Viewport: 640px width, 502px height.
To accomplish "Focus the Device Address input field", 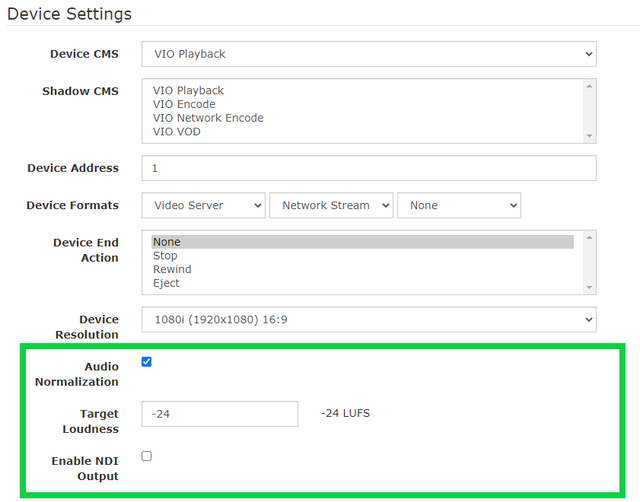I will pos(369,168).
